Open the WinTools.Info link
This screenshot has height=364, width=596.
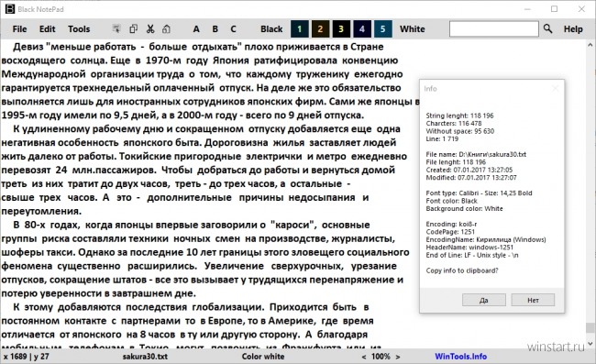(460, 357)
